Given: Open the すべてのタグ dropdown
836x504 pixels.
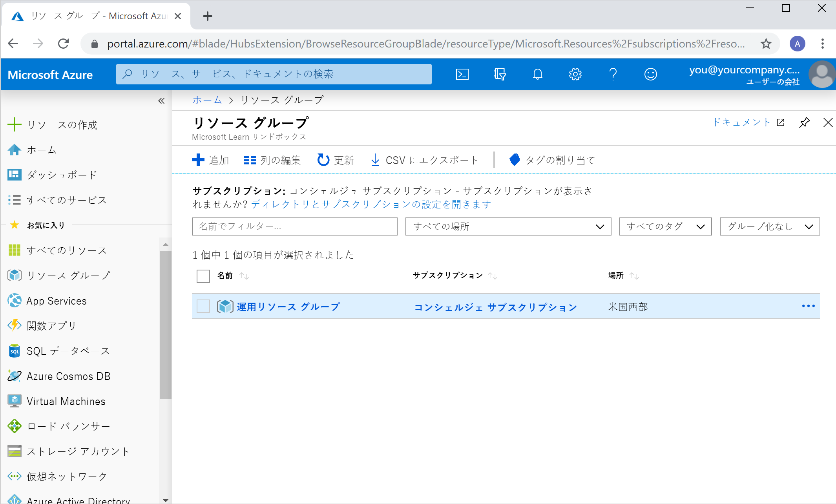Looking at the screenshot, I should click(665, 226).
